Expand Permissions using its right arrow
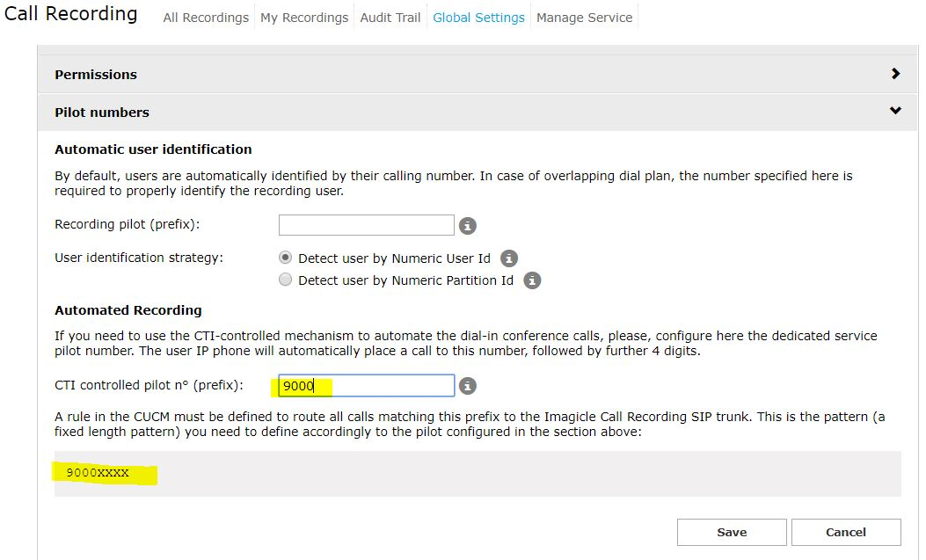The width and height of the screenshot is (926, 560). 895,74
